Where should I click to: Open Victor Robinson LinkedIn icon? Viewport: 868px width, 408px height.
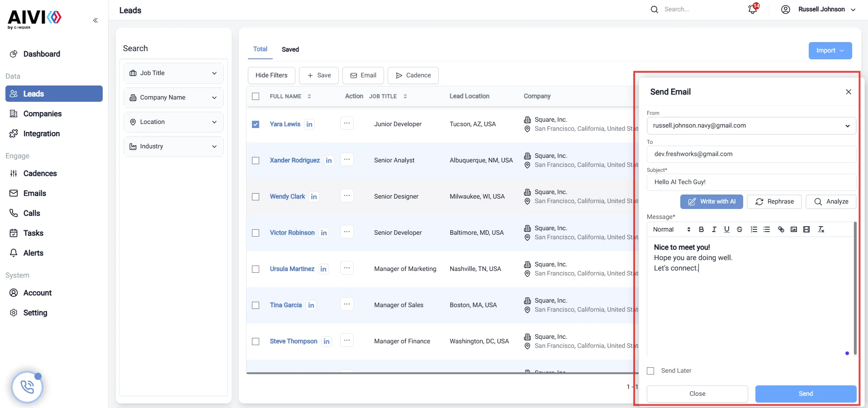click(324, 233)
